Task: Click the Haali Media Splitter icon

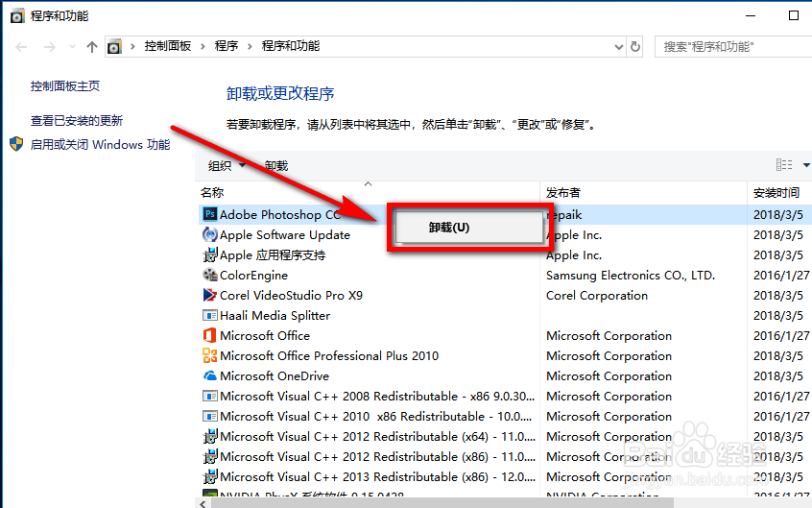Action: pyautogui.click(x=210, y=315)
